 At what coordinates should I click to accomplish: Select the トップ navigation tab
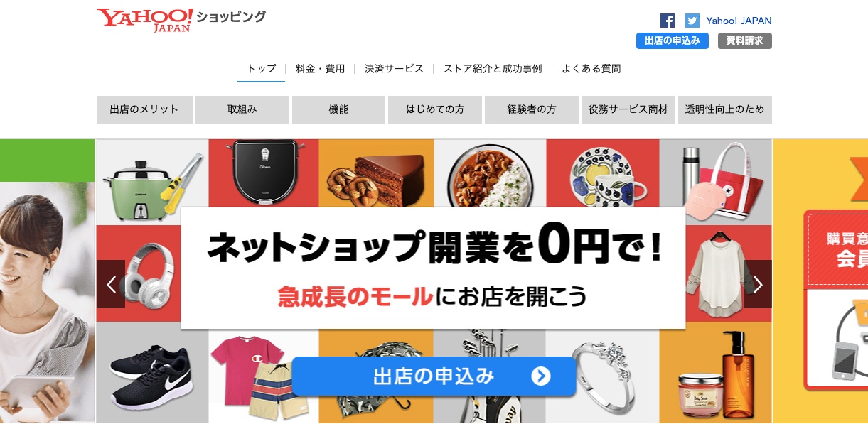click(x=262, y=69)
